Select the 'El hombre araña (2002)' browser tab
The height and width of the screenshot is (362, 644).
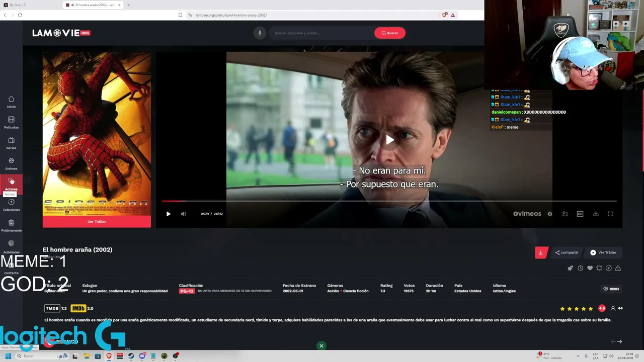pyautogui.click(x=93, y=5)
